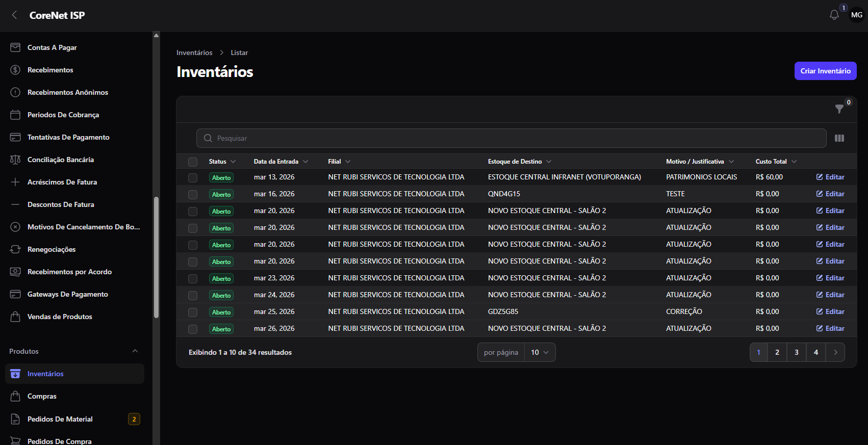Open the per-page 10 dropdown
Image resolution: width=868 pixels, height=445 pixels.
tap(540, 352)
